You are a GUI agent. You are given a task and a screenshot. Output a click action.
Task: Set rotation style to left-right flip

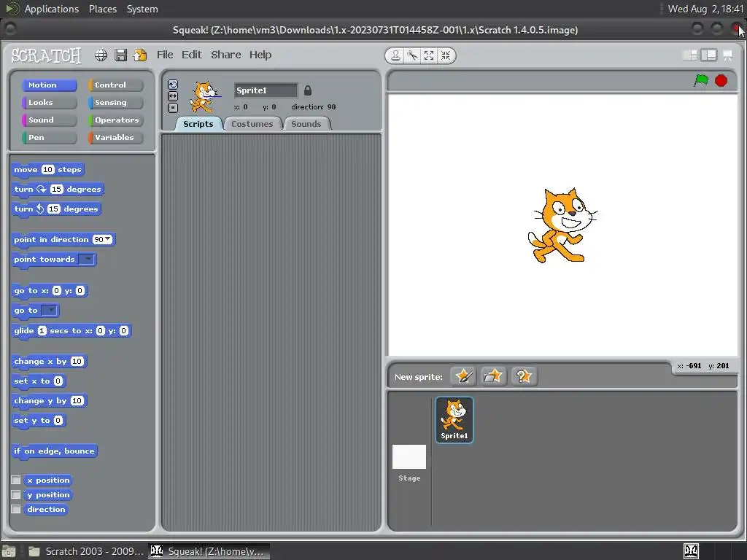(x=173, y=96)
